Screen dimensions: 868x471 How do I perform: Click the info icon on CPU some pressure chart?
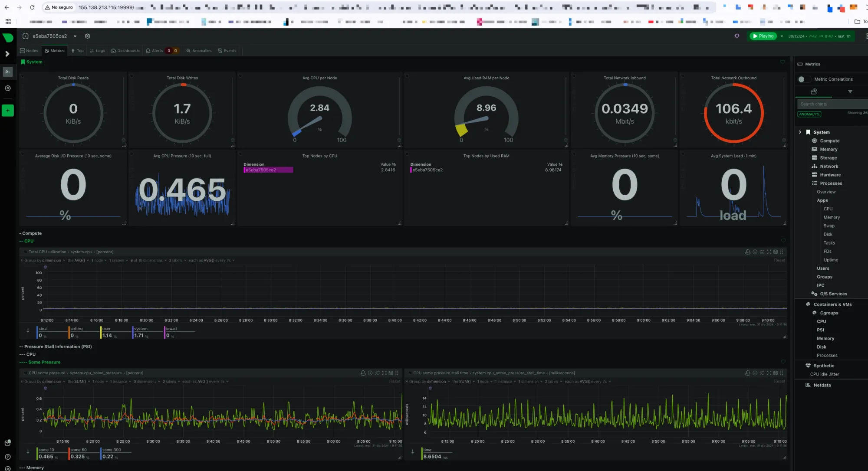pos(370,373)
